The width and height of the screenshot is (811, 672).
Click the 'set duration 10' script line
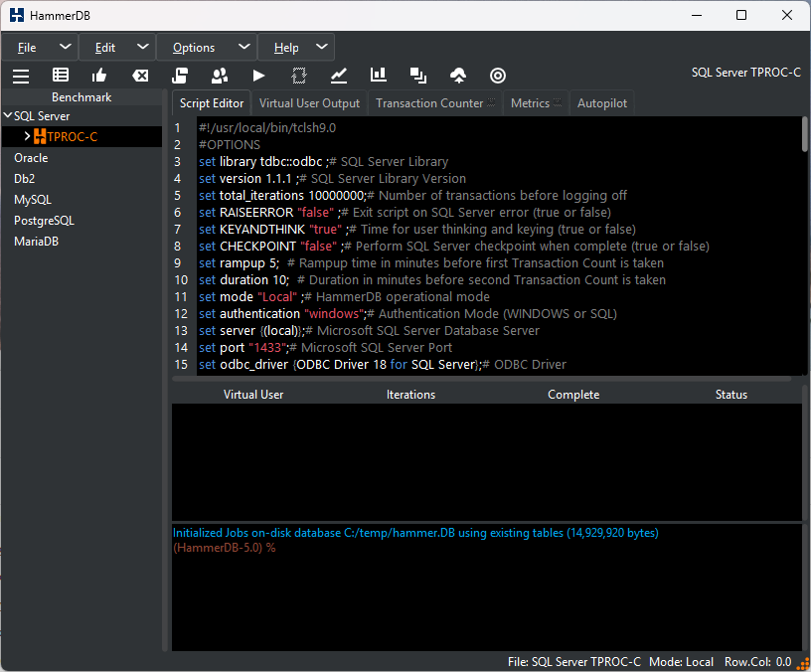tap(432, 280)
